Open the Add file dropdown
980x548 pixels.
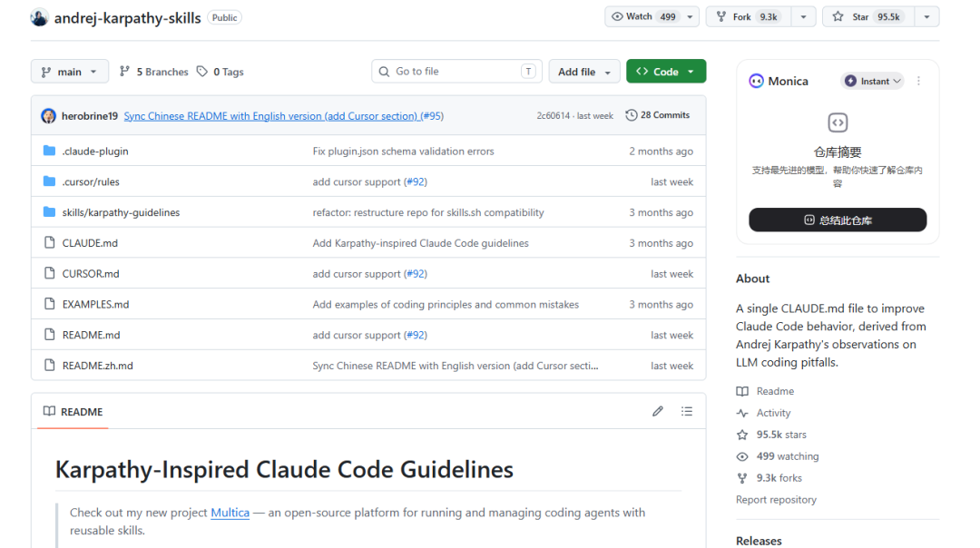[x=583, y=71]
